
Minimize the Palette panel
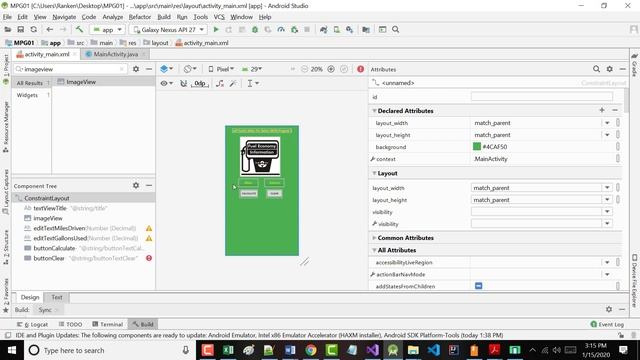pyautogui.click(x=149, y=69)
